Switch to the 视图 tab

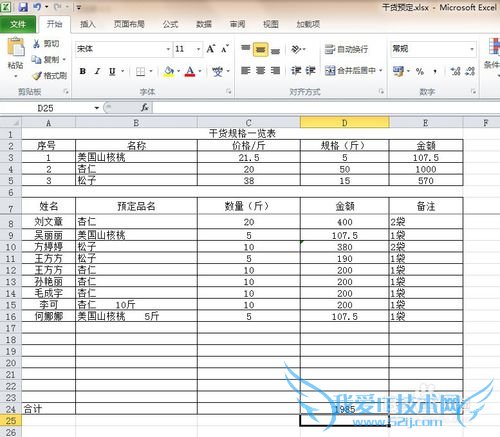tap(270, 24)
